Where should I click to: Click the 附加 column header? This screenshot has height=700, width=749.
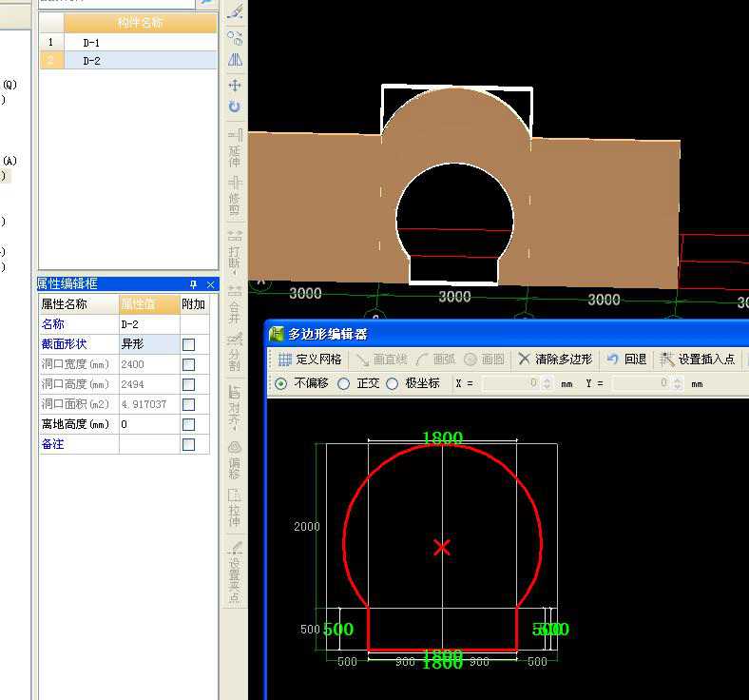coord(194,304)
